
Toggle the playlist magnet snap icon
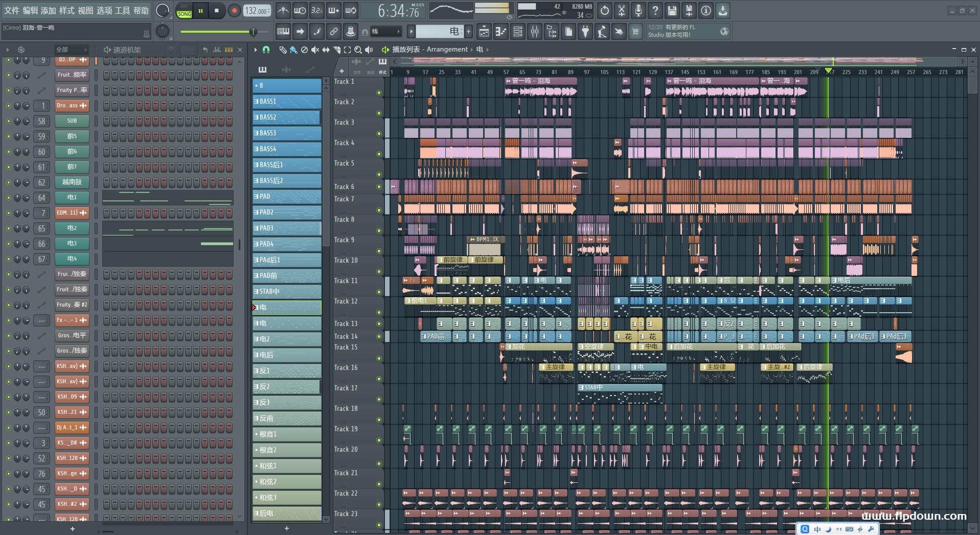(x=266, y=50)
